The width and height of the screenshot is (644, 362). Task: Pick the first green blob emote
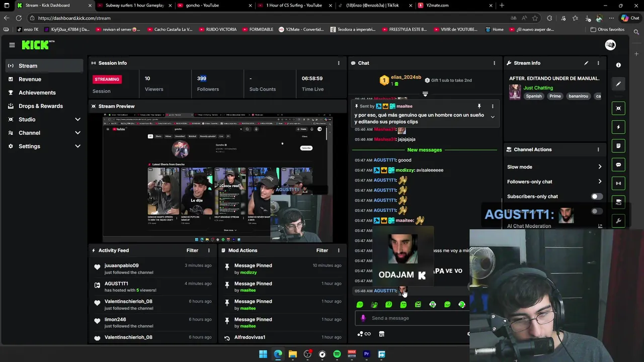pos(360,304)
